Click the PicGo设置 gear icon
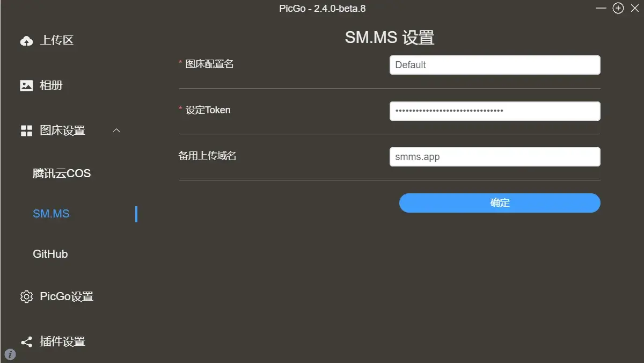 [26, 296]
